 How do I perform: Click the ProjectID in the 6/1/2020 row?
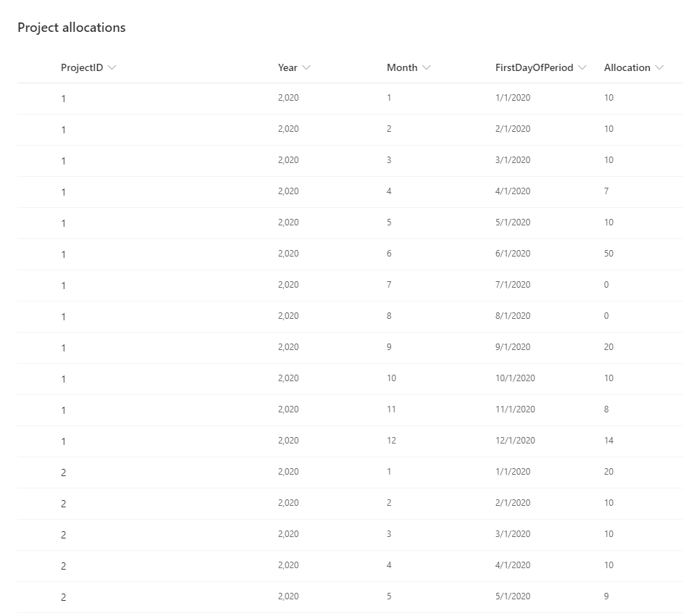click(64, 254)
